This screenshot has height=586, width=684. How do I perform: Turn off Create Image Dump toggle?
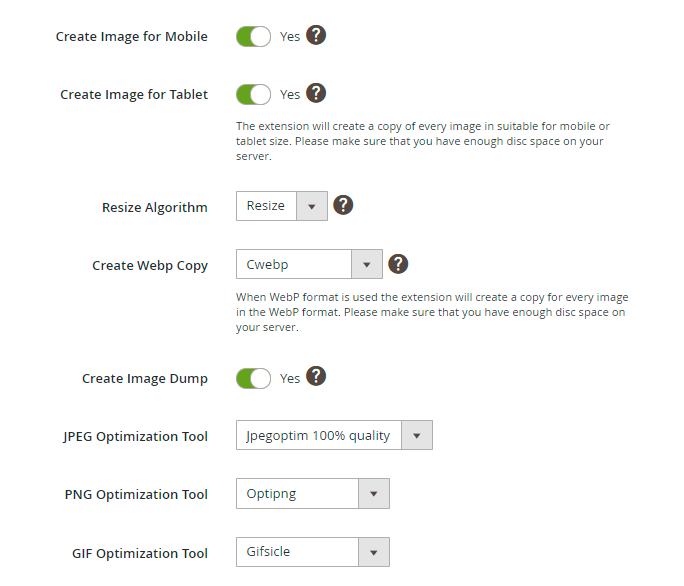point(253,379)
